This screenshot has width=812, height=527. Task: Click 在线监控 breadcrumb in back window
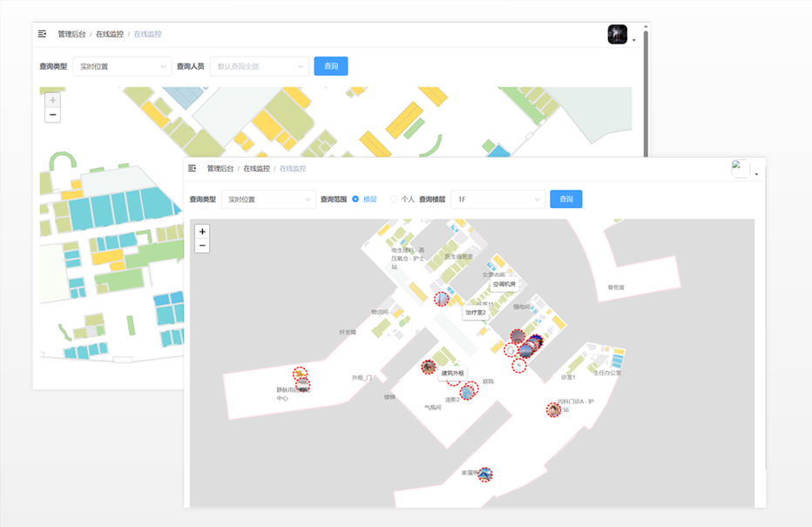coord(109,34)
